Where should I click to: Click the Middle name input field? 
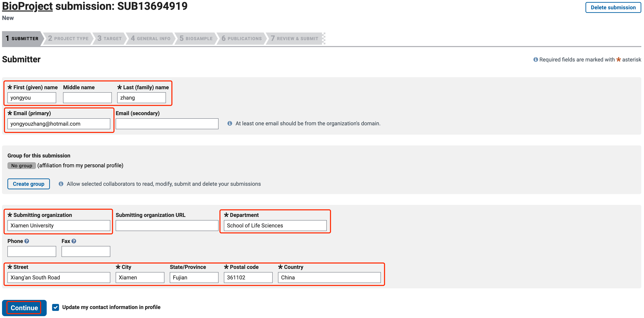pos(87,98)
